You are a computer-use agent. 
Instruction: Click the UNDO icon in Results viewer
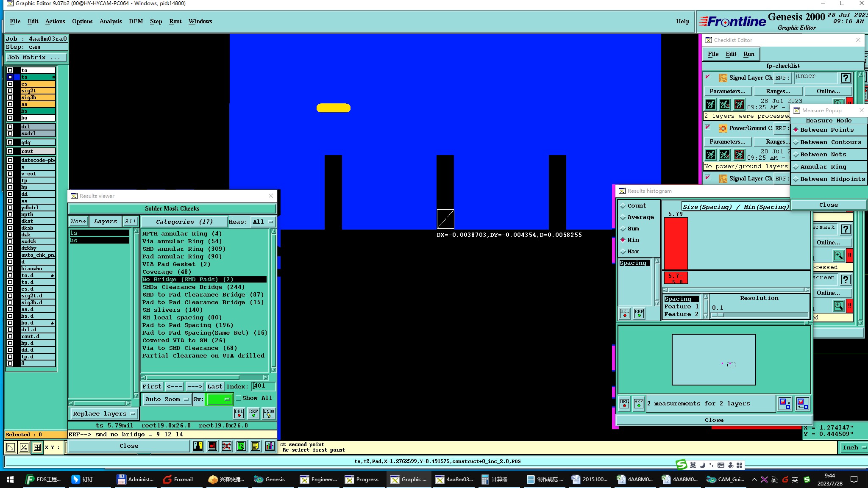point(269,413)
